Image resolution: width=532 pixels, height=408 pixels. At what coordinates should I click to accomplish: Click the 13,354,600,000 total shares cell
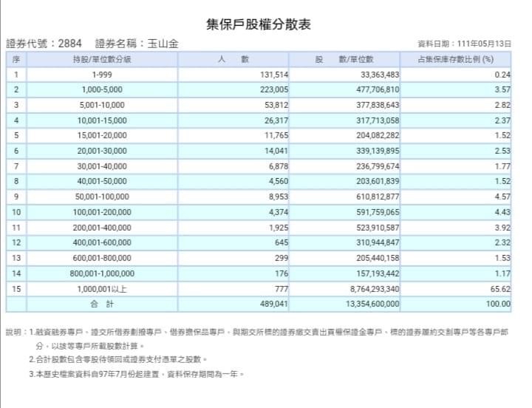click(368, 304)
